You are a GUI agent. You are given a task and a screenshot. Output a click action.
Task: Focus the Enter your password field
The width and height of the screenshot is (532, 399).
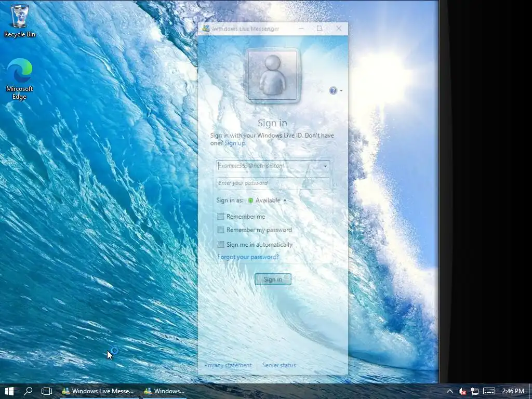pos(273,183)
